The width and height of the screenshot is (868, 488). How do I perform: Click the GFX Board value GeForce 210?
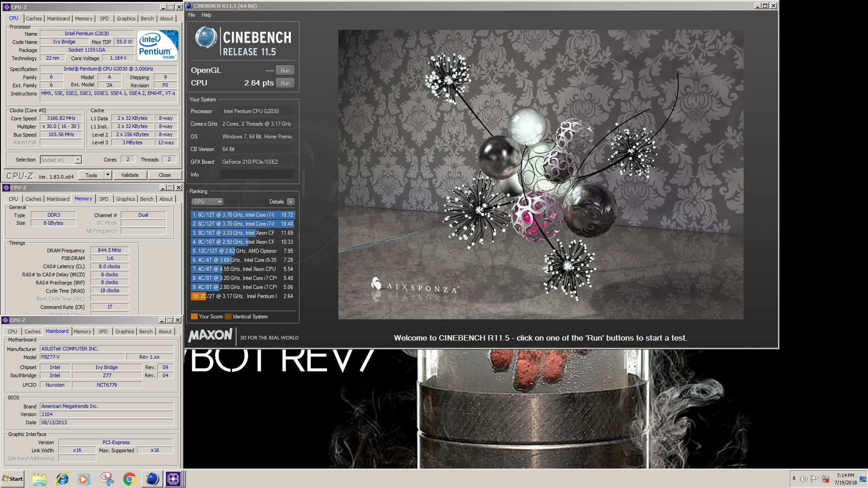pos(257,162)
